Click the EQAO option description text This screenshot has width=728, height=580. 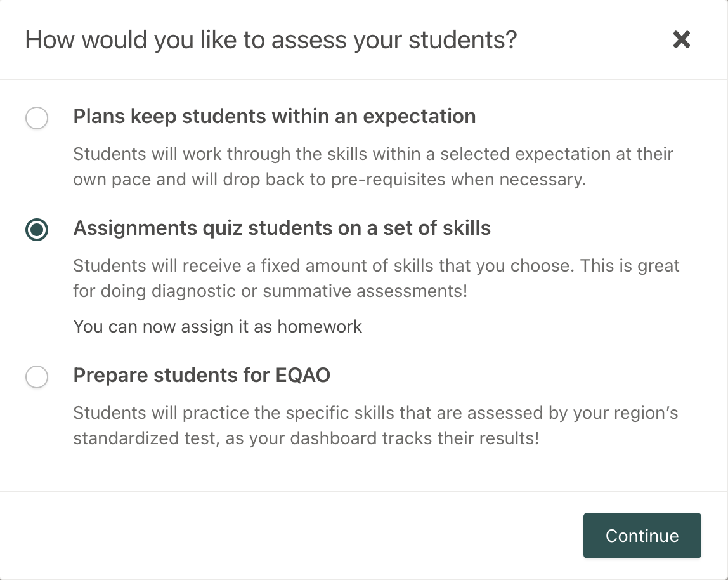point(376,425)
